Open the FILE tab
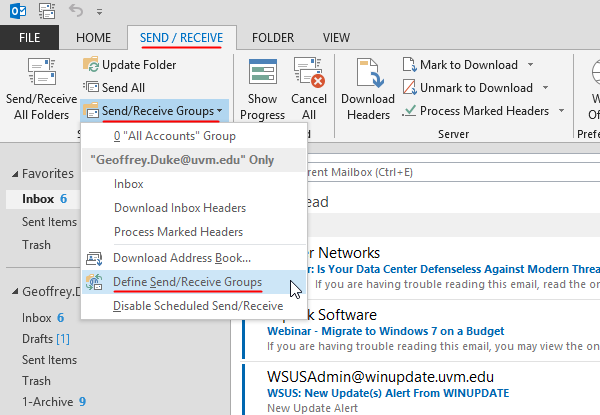Viewport: 600px width, 415px height. coord(29,37)
